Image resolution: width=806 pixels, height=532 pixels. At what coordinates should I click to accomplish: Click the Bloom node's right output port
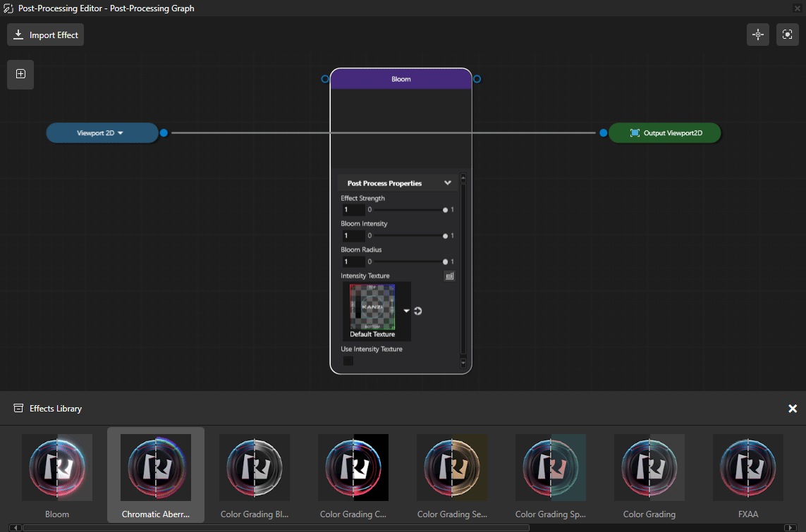(x=477, y=79)
